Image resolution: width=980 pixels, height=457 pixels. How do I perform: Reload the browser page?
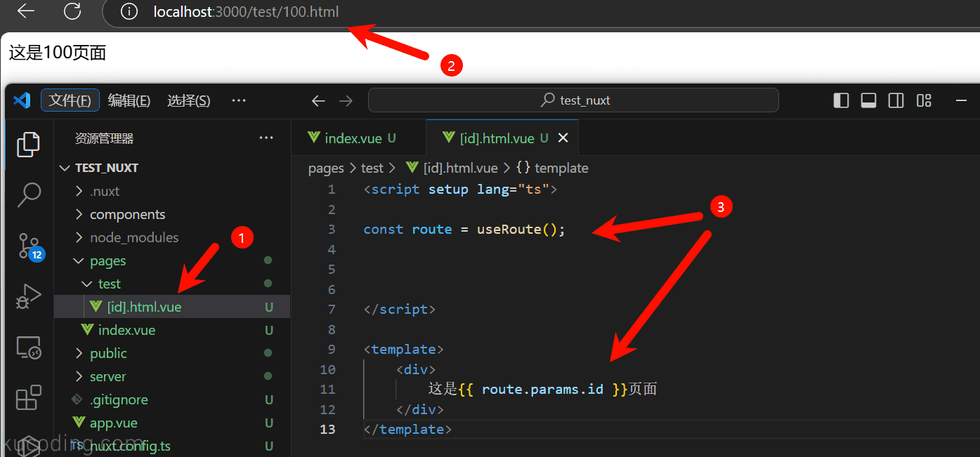tap(72, 11)
